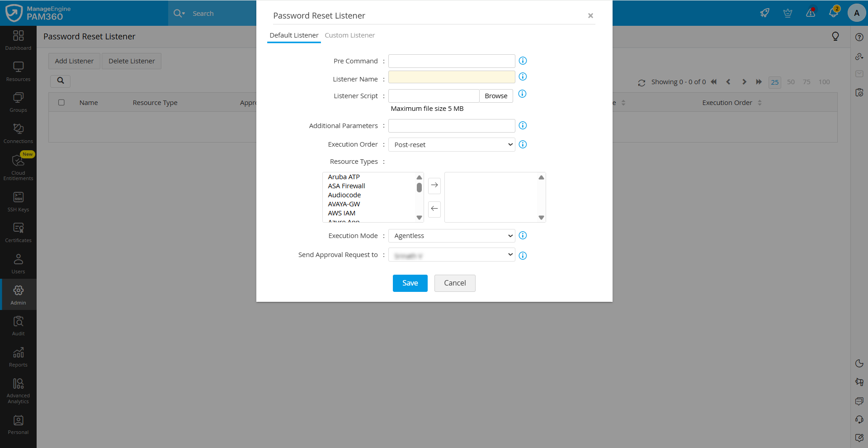Click the Save button
This screenshot has width=868, height=448.
coord(410,283)
